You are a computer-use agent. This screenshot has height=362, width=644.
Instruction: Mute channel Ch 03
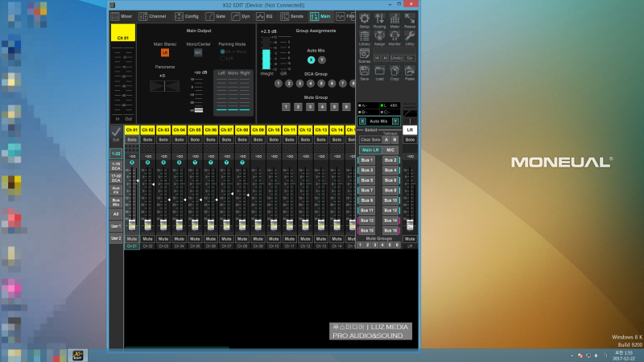(163, 239)
